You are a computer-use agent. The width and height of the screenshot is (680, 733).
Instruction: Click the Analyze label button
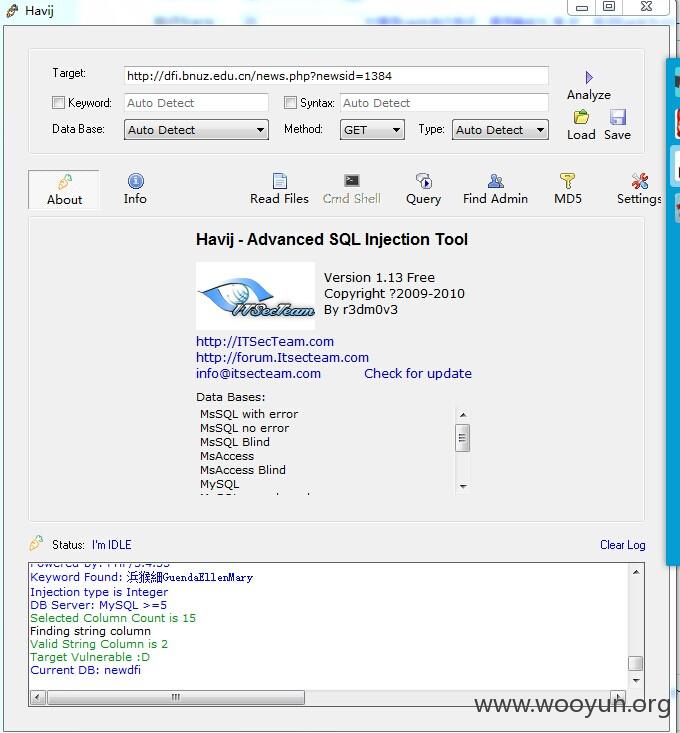point(589,95)
